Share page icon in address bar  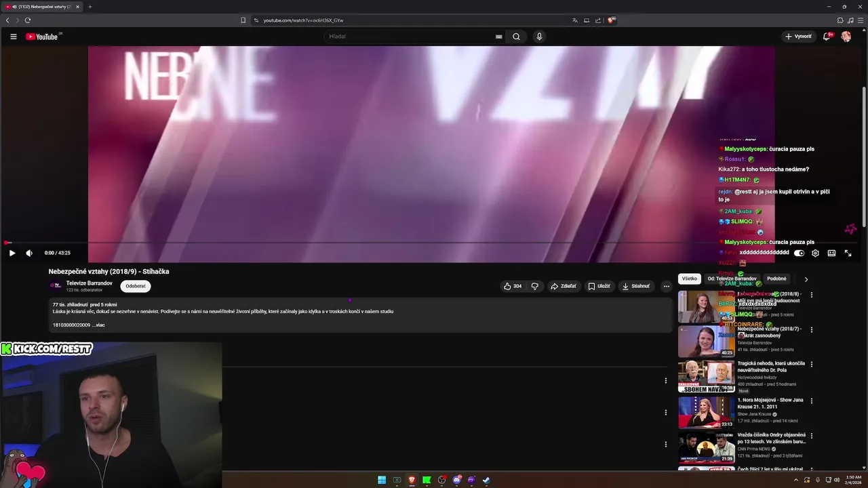[x=597, y=20]
